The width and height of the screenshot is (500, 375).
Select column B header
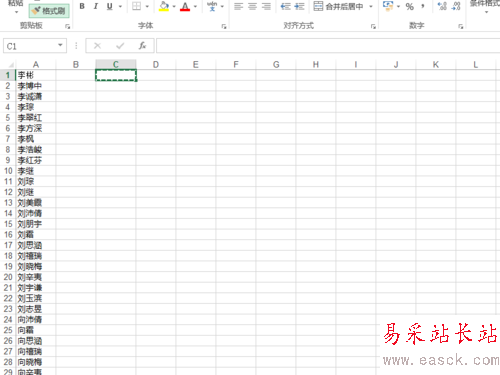pos(76,64)
